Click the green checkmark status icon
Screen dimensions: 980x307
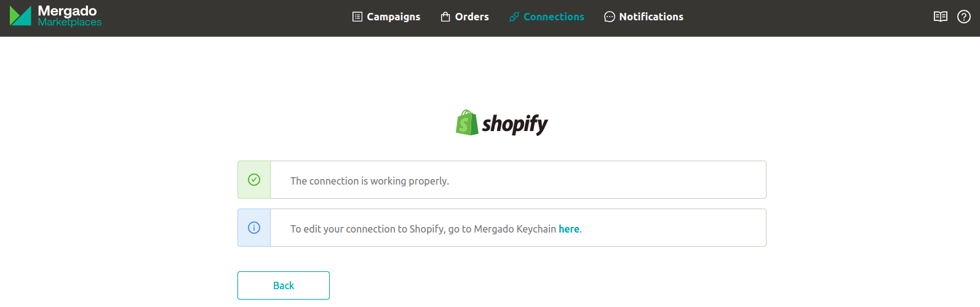click(x=254, y=180)
